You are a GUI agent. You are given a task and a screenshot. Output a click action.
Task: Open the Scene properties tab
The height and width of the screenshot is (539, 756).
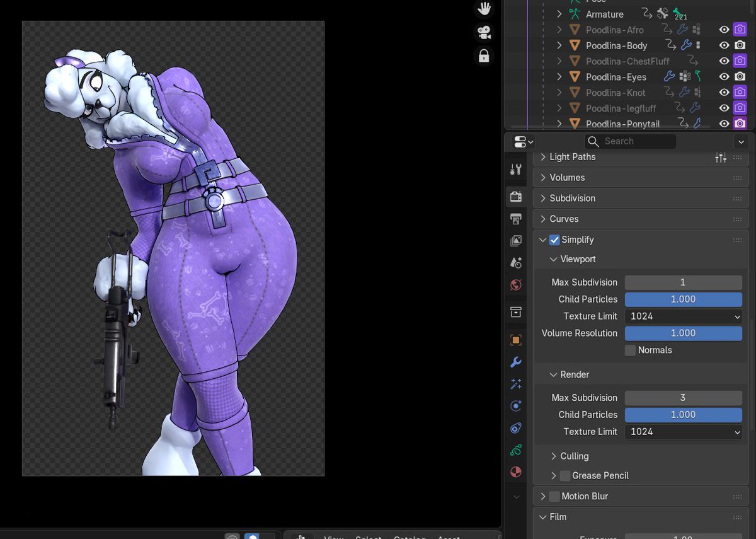516,263
